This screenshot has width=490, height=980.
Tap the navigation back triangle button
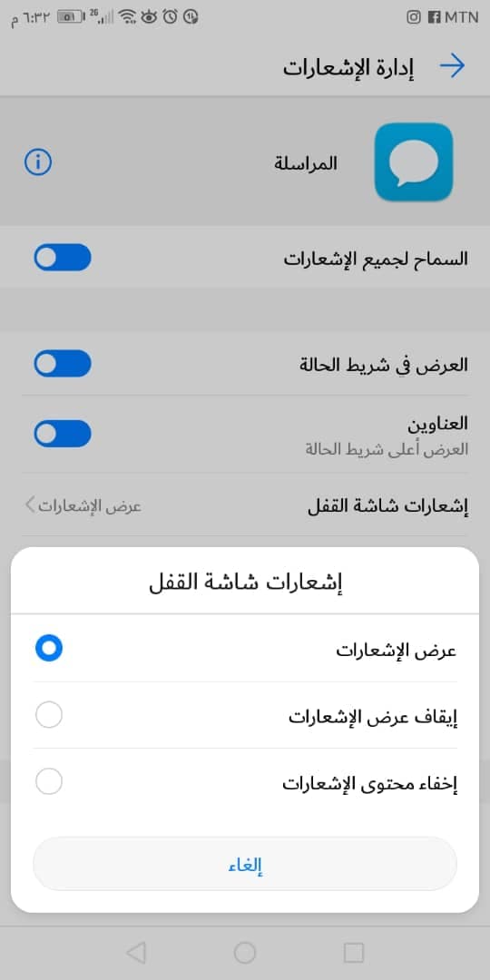pyautogui.click(x=135, y=953)
